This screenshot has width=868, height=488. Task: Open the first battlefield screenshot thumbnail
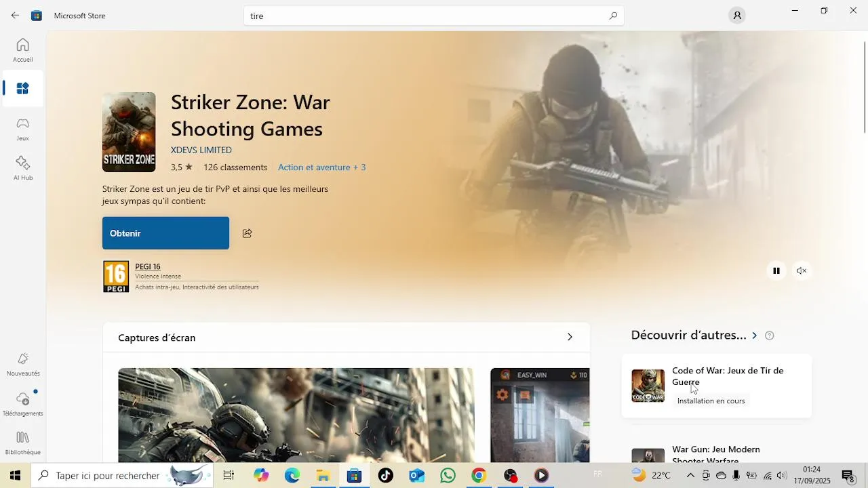pos(296,415)
